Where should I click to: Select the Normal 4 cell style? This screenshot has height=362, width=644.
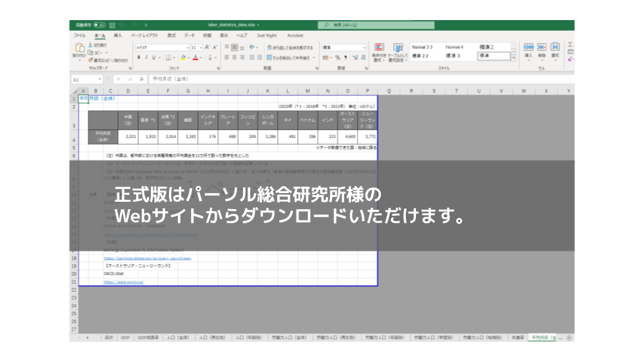click(455, 47)
